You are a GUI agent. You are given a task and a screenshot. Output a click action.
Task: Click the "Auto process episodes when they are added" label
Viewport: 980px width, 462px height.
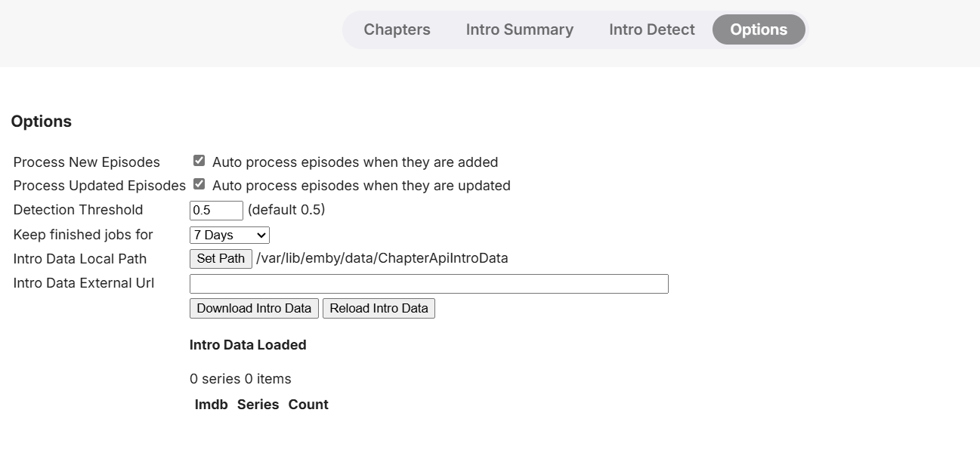355,162
